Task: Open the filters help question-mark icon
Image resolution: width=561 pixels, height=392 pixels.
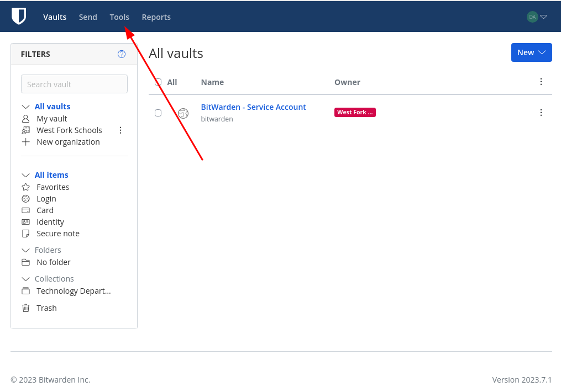Action: click(122, 54)
